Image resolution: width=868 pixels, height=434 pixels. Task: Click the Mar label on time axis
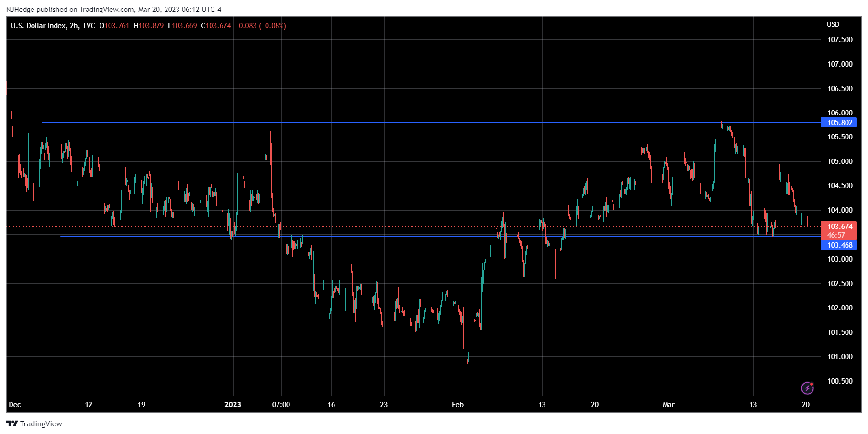(x=668, y=405)
